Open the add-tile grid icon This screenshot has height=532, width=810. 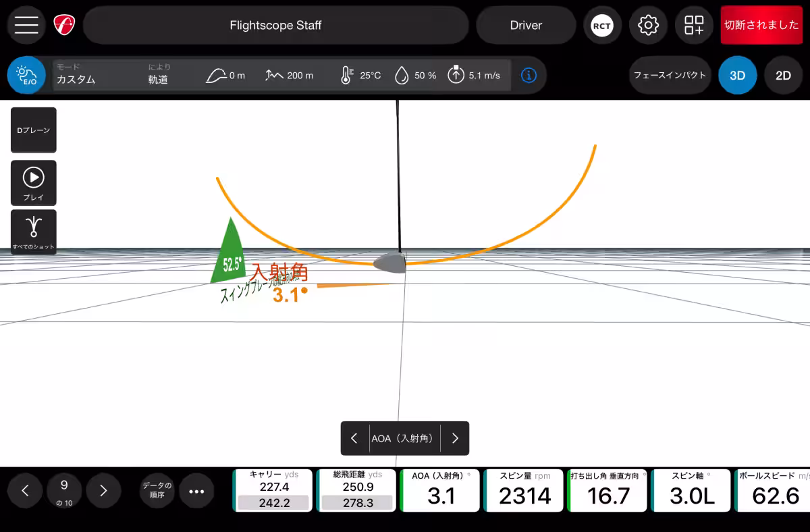coord(694,26)
